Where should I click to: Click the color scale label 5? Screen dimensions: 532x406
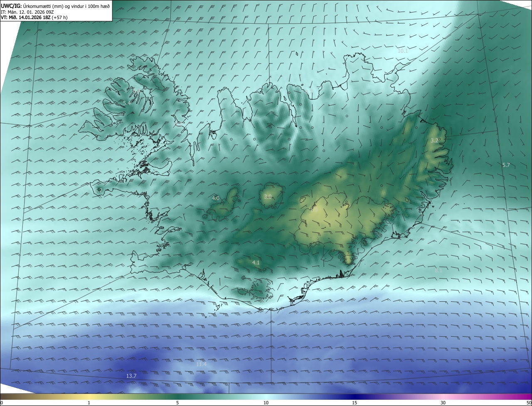pyautogui.click(x=177, y=403)
